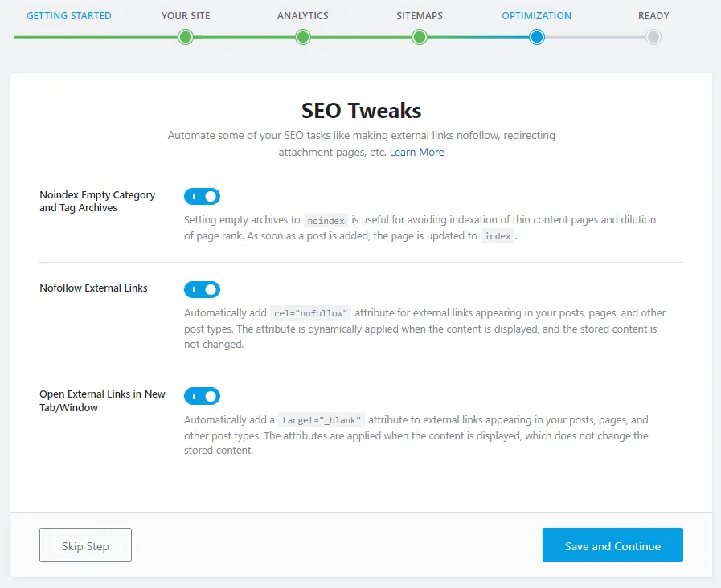Click the Analytics step circle
Image resolution: width=721 pixels, height=588 pixels.
pyautogui.click(x=303, y=37)
